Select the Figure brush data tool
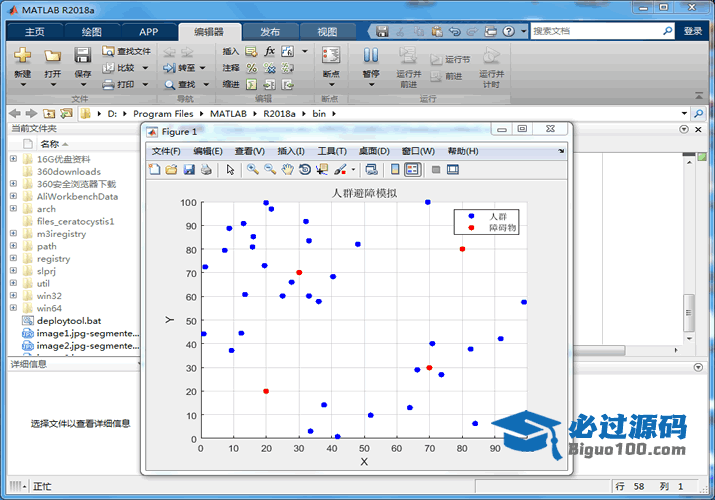Viewport: 715px width, 500px height. 340,170
